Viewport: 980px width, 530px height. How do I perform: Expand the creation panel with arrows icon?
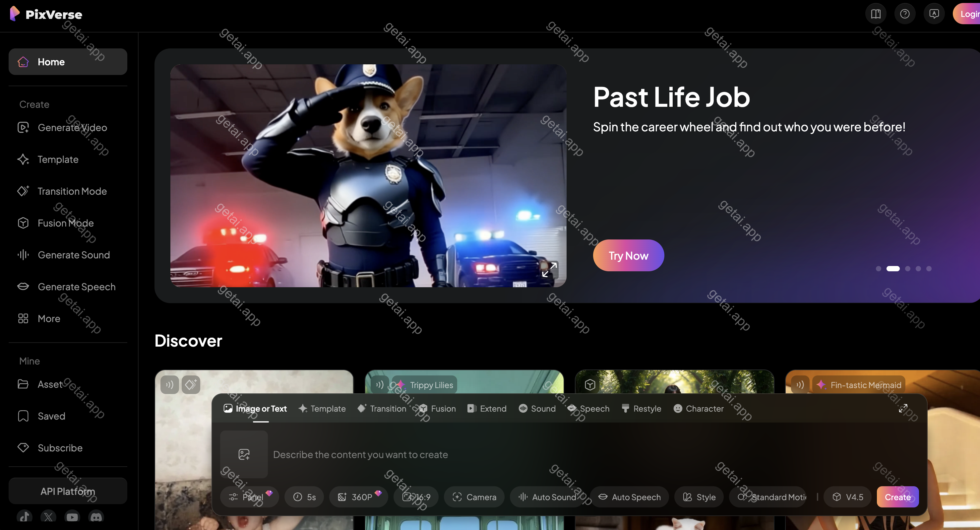[x=903, y=408]
